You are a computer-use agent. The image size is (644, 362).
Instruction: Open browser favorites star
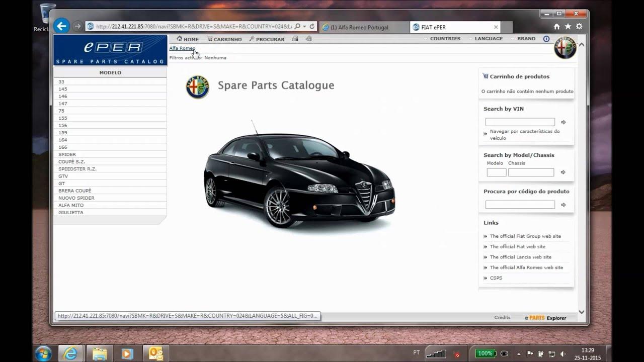tap(568, 27)
